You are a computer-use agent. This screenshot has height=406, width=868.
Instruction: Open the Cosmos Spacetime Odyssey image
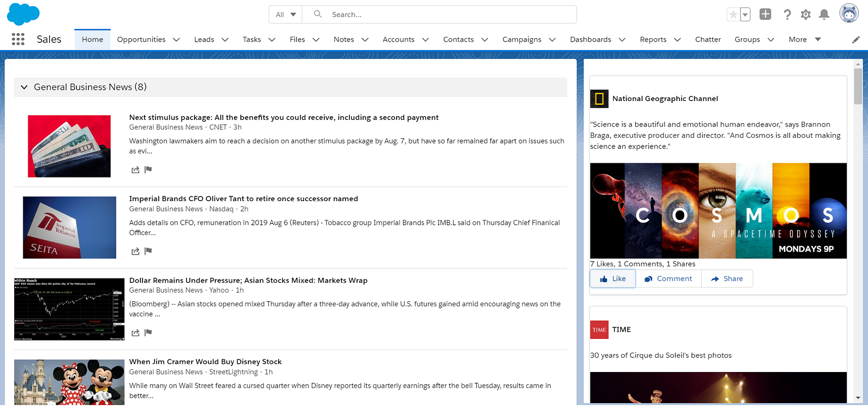[x=718, y=211]
